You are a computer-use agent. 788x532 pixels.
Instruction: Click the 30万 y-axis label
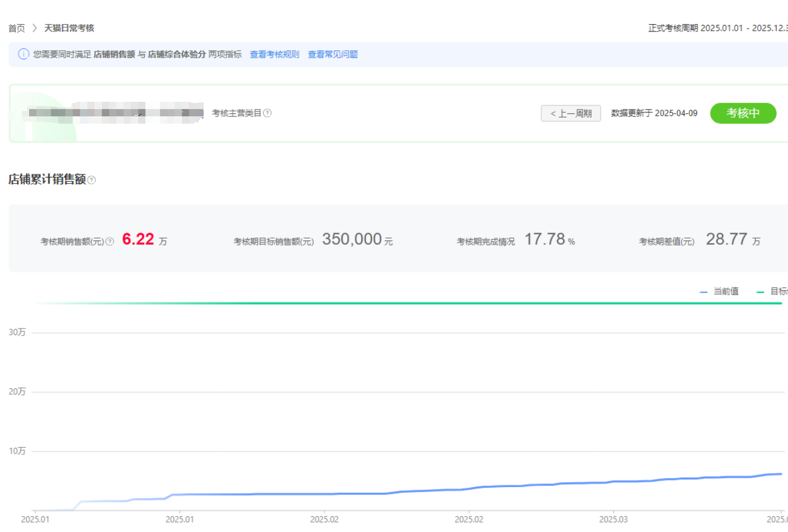click(x=17, y=332)
